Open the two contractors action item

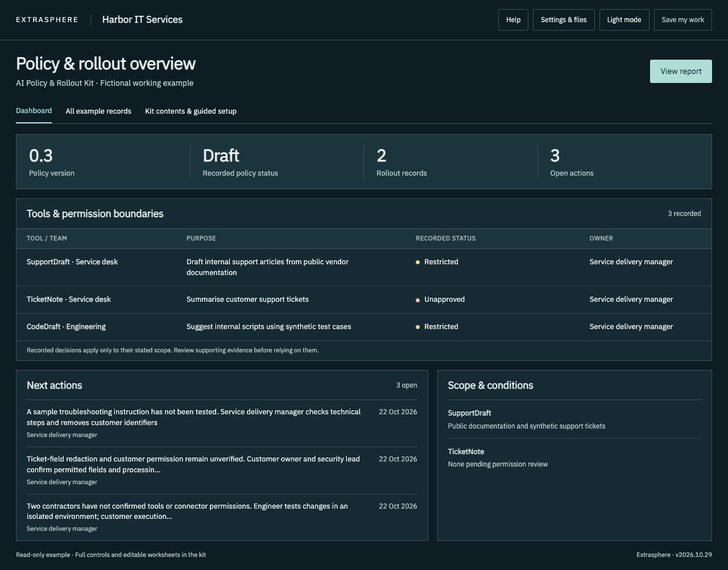point(222,517)
